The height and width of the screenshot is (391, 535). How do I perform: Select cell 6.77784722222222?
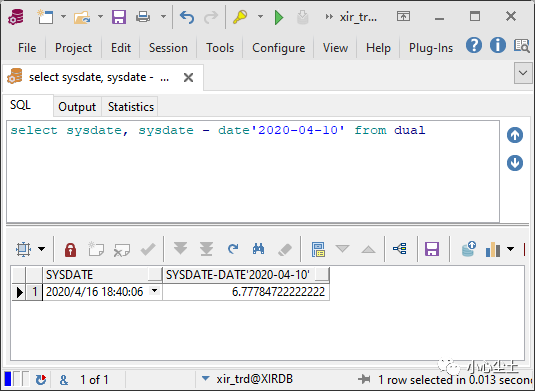pyautogui.click(x=246, y=292)
